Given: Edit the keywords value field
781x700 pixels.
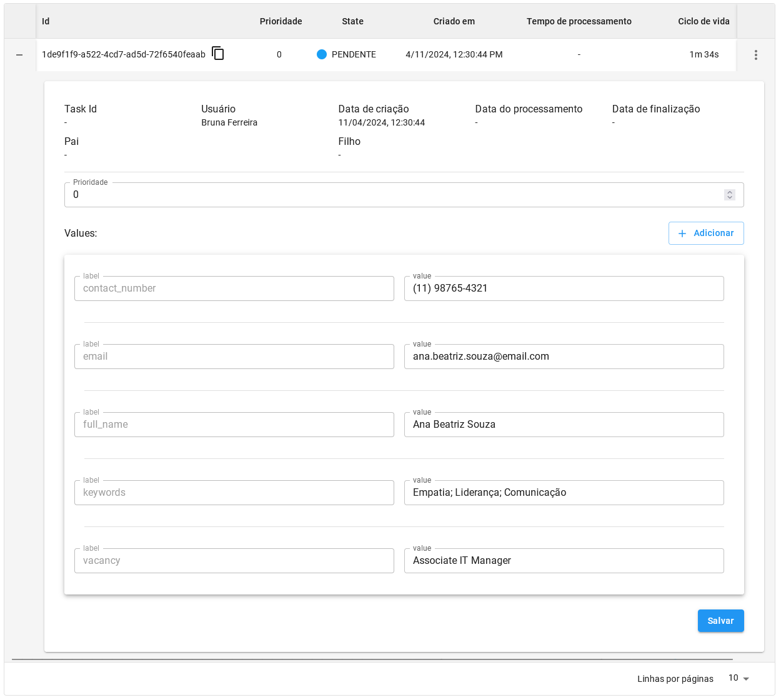Looking at the screenshot, I should pyautogui.click(x=563, y=493).
